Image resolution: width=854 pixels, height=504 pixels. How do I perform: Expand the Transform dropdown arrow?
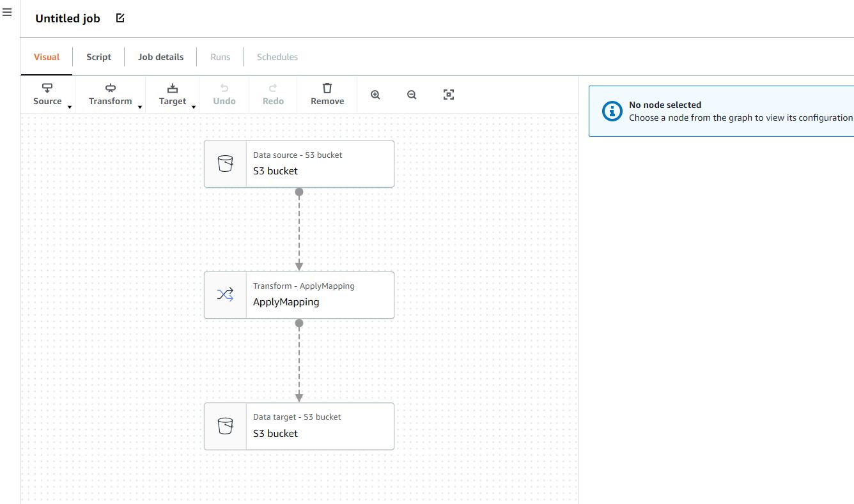(140, 107)
